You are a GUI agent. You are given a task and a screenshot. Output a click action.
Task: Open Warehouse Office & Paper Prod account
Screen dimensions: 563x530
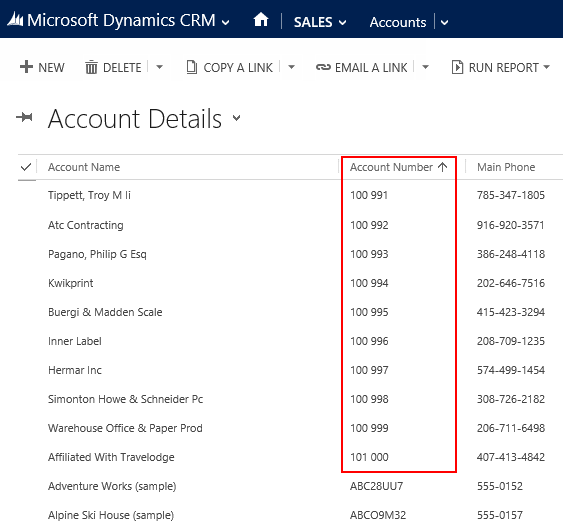(x=125, y=428)
